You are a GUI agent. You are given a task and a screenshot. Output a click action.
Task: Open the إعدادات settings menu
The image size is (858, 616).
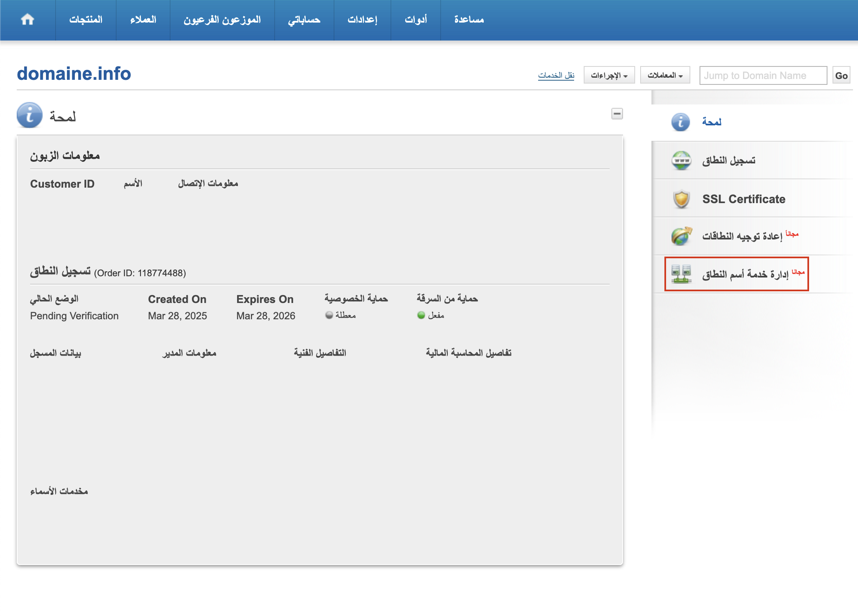click(362, 20)
